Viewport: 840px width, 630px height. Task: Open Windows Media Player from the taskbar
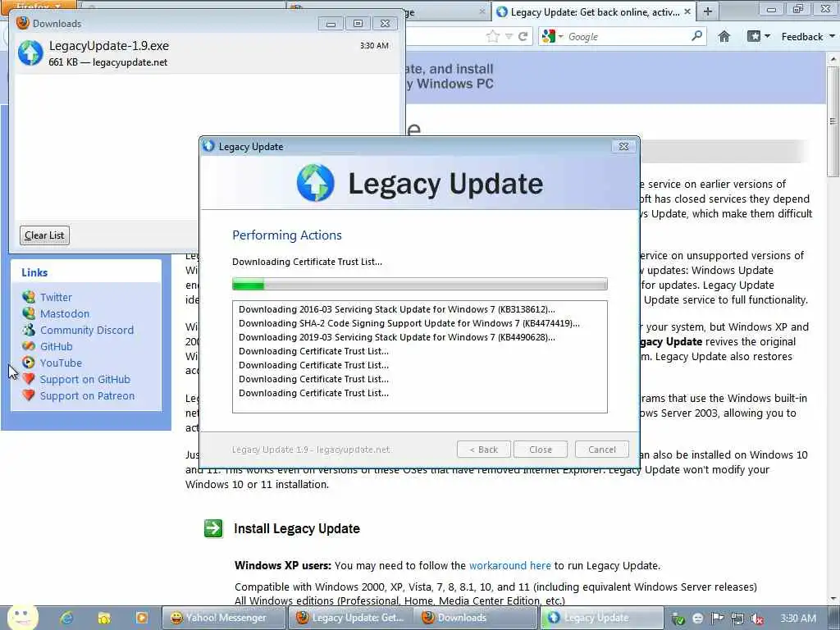pos(141,618)
